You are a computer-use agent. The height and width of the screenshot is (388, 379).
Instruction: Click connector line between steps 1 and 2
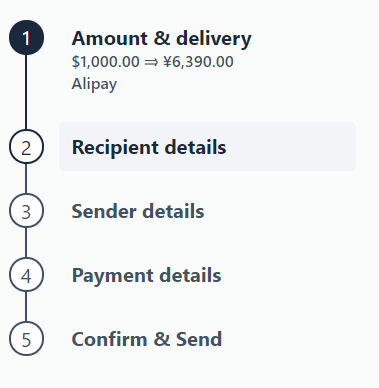(26, 92)
